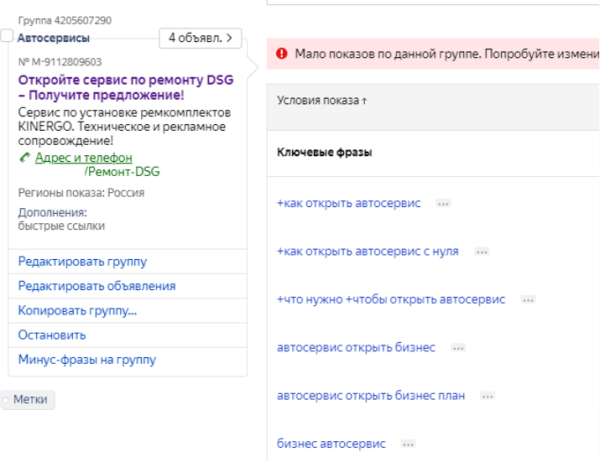
Task: Click ellipsis icon next to '+как открыть автосервис'
Action: pyautogui.click(x=443, y=203)
